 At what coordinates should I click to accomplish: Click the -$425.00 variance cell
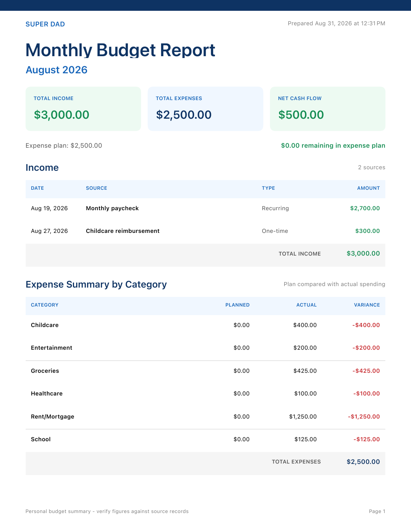366,371
